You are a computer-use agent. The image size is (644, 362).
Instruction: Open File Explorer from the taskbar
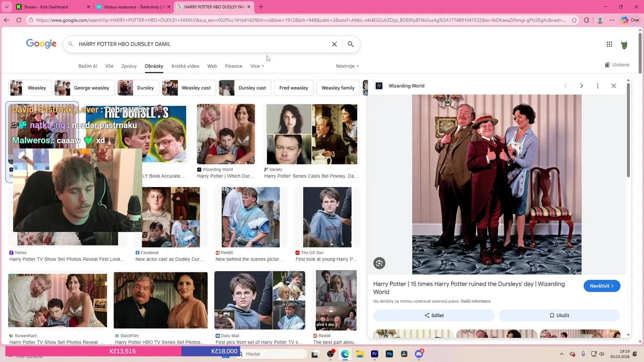pos(360,354)
